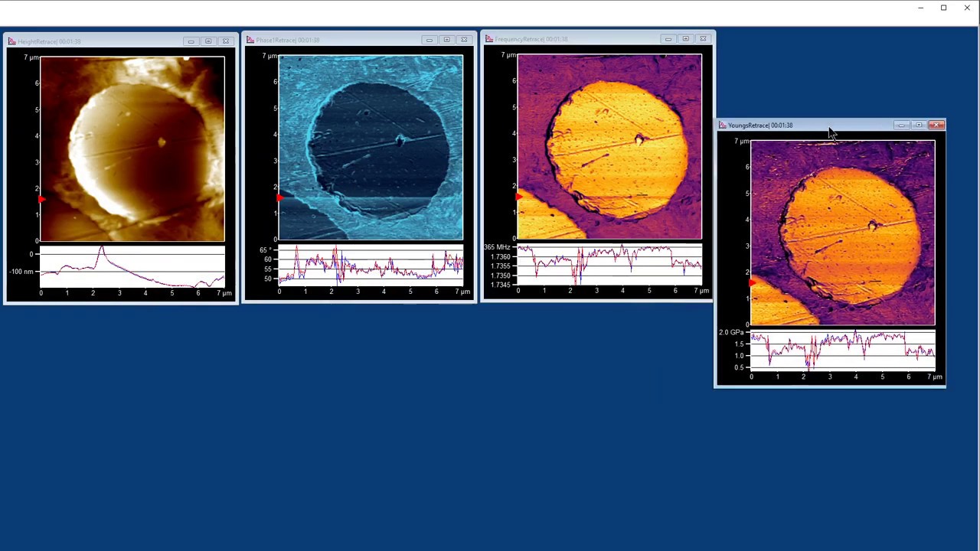This screenshot has height=551, width=980.
Task: Select the Phase1Retrace title bar text
Action: [x=288, y=40]
